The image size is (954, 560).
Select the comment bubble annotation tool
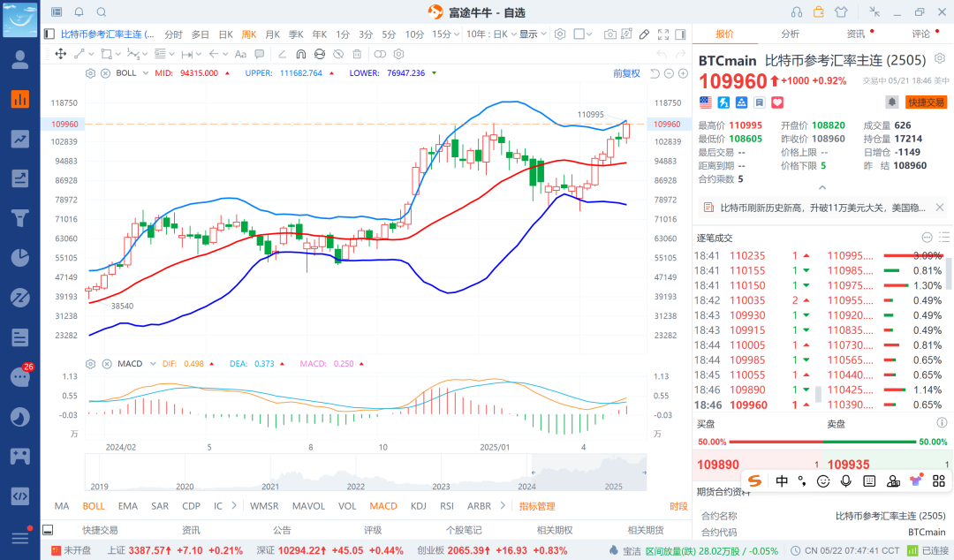click(259, 54)
